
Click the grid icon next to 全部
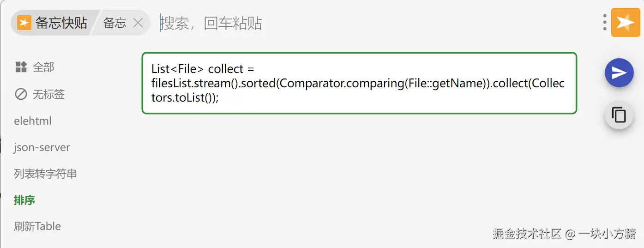coord(21,67)
